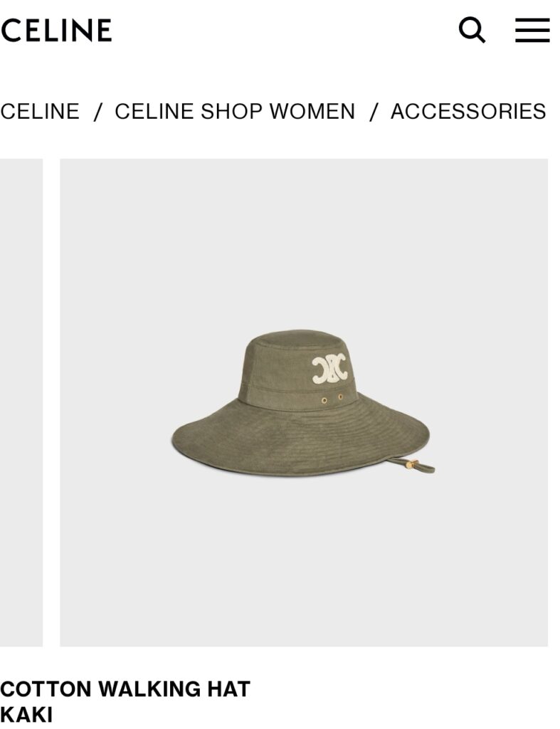
Task: Click the gold stopper on the chin strap
Action: pos(410,464)
